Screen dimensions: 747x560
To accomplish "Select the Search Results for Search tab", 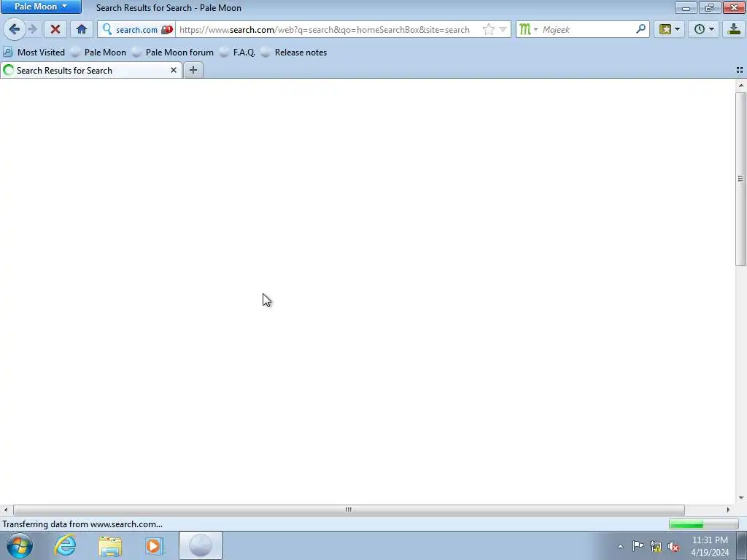I will click(91, 71).
